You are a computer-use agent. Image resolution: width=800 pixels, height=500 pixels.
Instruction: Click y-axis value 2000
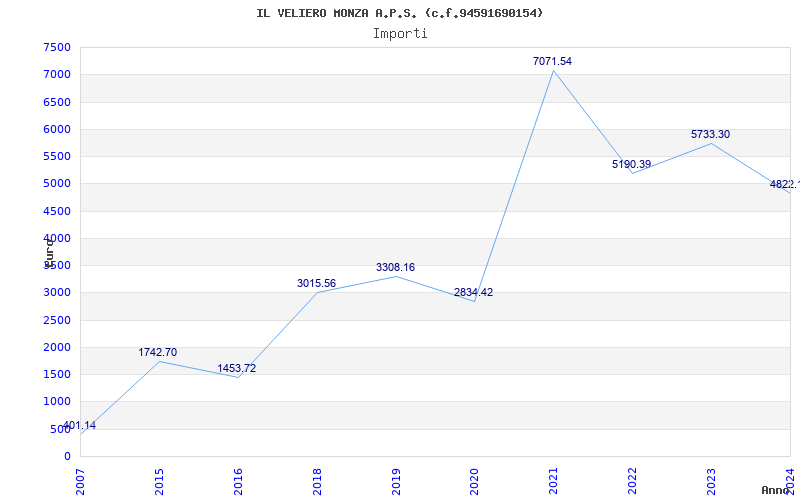coord(57,347)
